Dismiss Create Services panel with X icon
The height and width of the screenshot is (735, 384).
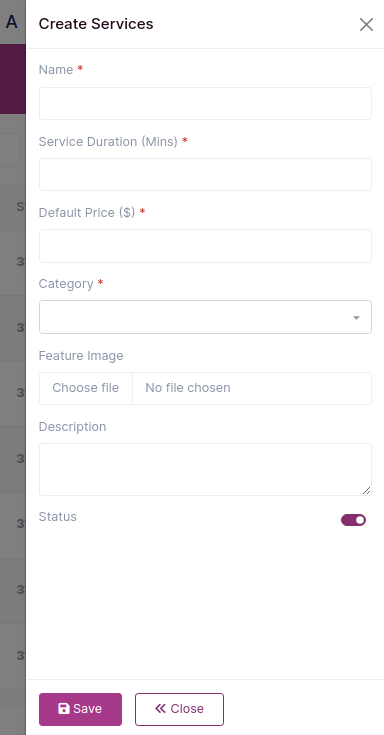pyautogui.click(x=366, y=24)
